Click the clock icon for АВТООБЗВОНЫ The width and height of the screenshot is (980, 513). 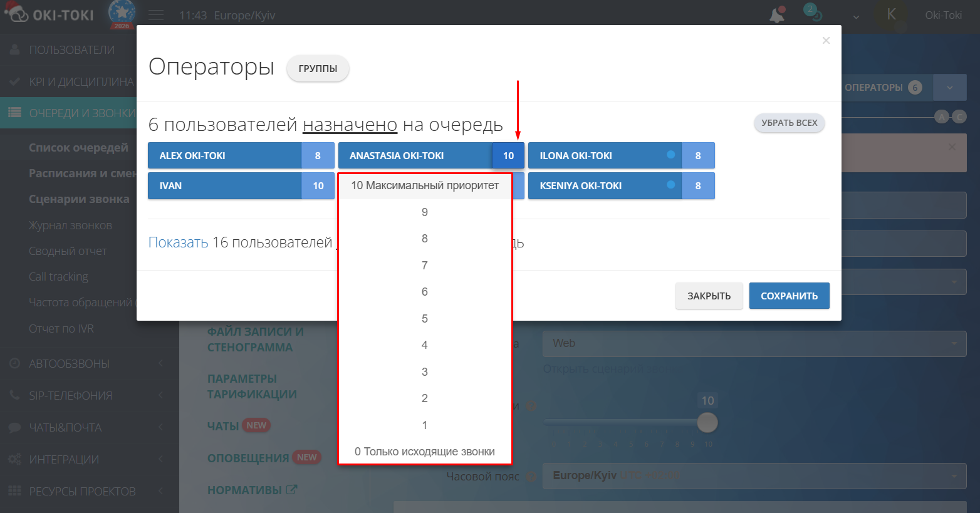click(14, 363)
